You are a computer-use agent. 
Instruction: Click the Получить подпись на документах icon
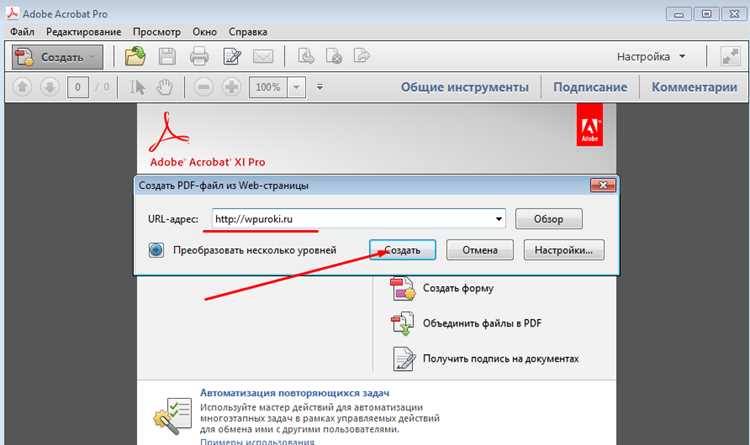coord(403,358)
